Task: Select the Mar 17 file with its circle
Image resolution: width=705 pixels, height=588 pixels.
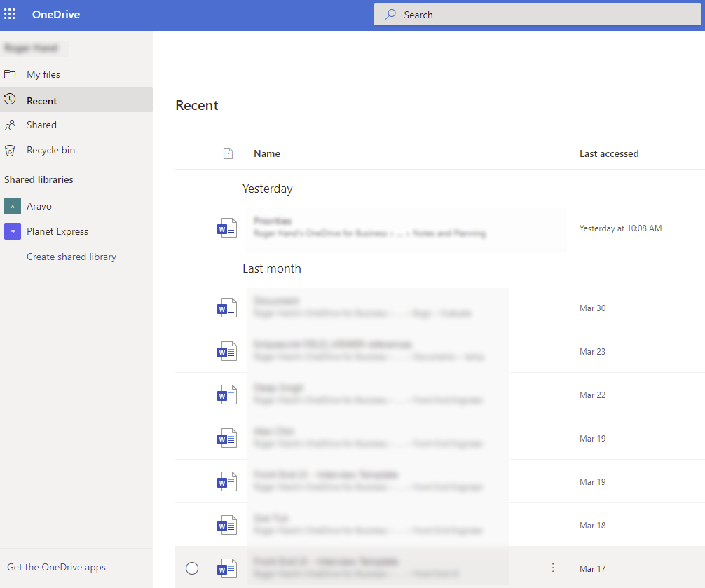Action: (x=192, y=568)
